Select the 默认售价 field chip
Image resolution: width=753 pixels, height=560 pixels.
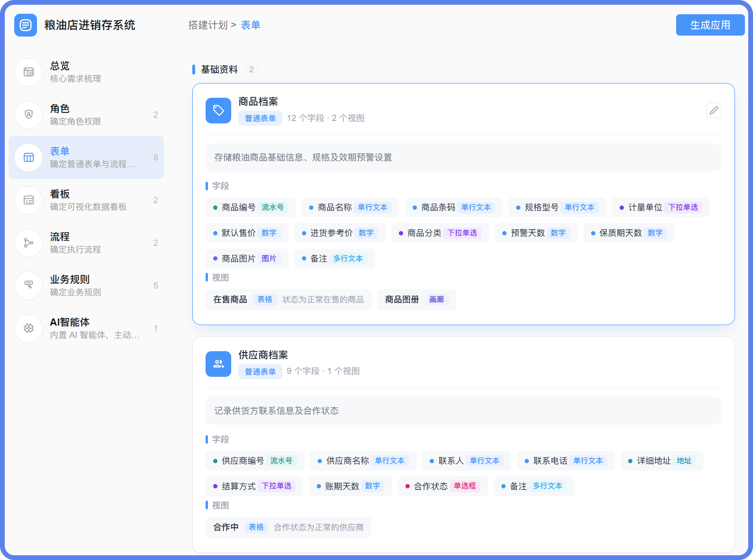pyautogui.click(x=247, y=233)
